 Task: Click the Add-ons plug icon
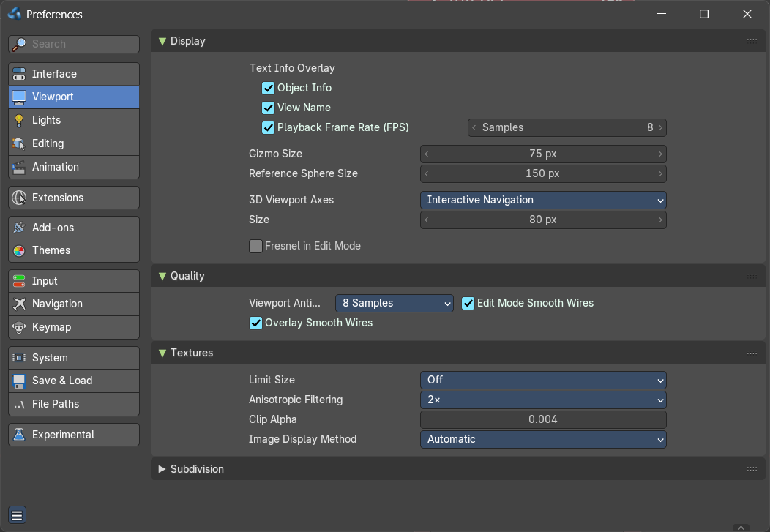18,228
